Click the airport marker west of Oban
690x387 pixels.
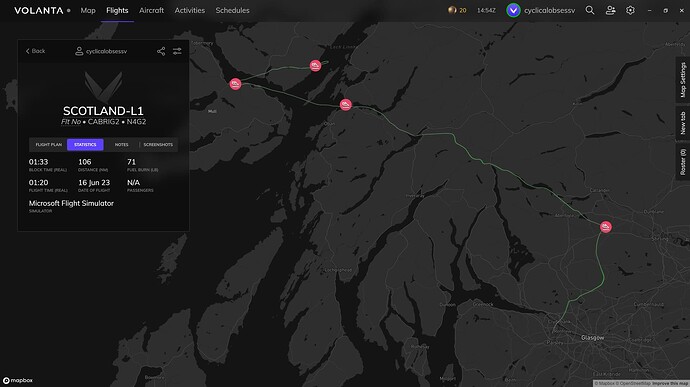point(345,104)
